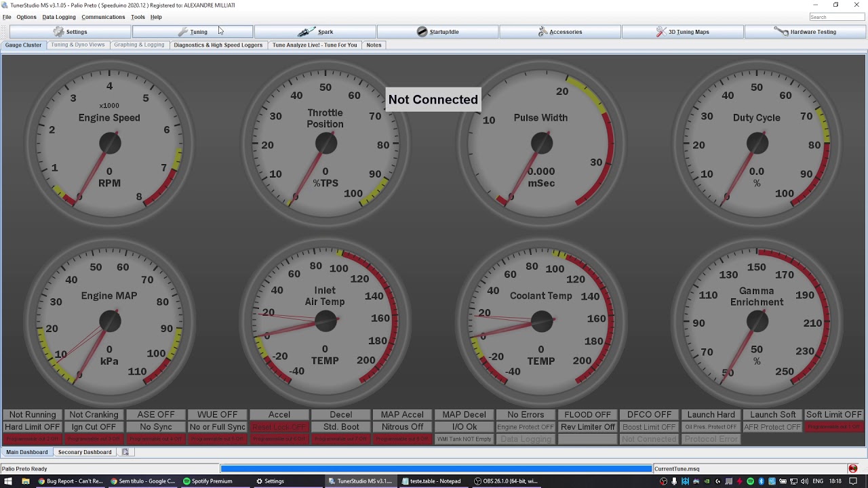This screenshot has width=868, height=488.
Task: Click the "Rev Limiter Off" indicator
Action: click(x=588, y=427)
